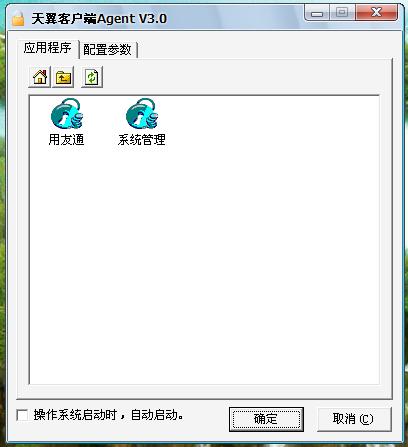Viewport: 408px width, 447px height.
Task: Click the disabled maximize button
Action: click(x=342, y=13)
